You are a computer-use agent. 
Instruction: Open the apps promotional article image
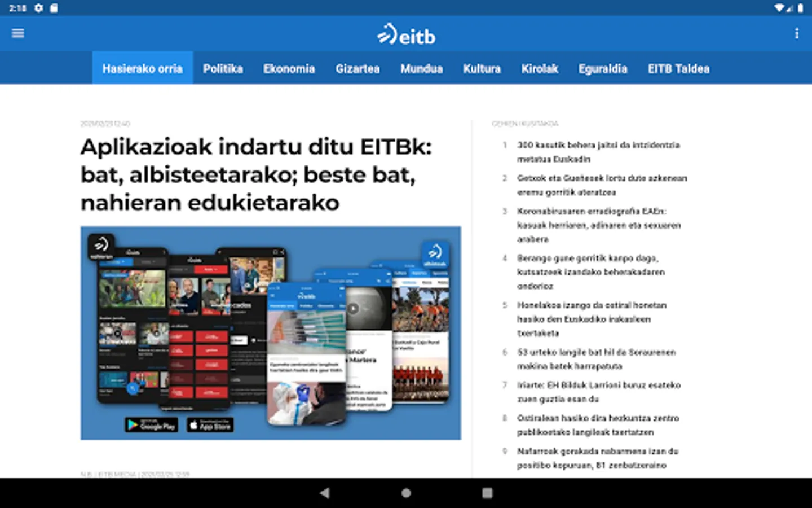point(271,333)
